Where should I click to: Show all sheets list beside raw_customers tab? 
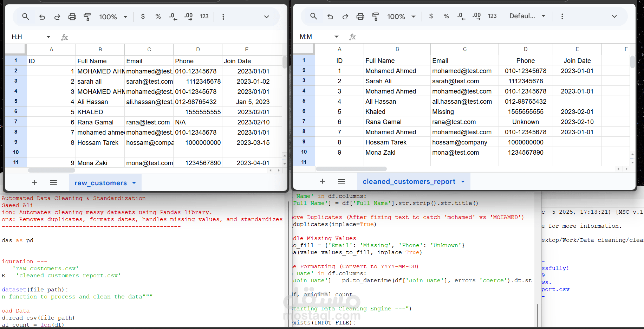click(x=53, y=182)
